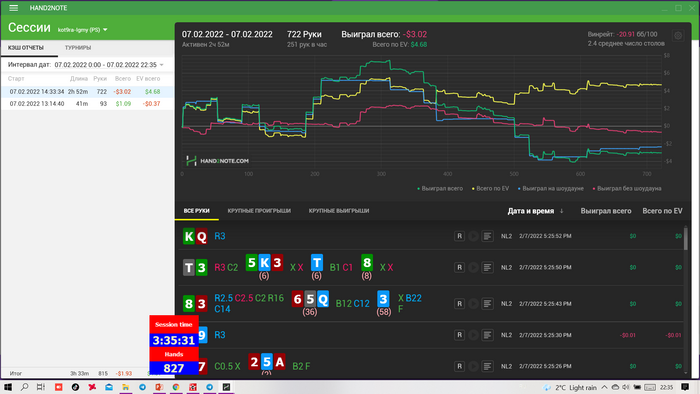Screen dimensions: 700x394
Task: Click the 83 hand with R2.5 C2.5 actions
Action: pyautogui.click(x=429, y=303)
